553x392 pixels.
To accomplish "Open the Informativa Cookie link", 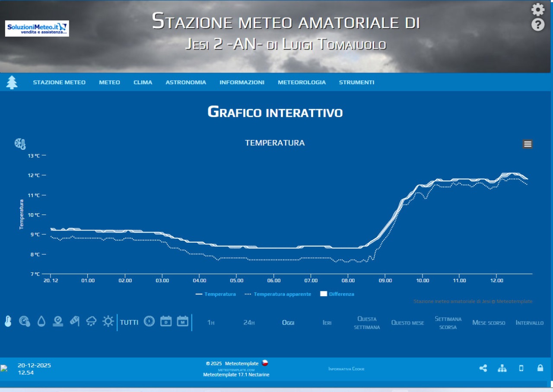I will [346, 369].
